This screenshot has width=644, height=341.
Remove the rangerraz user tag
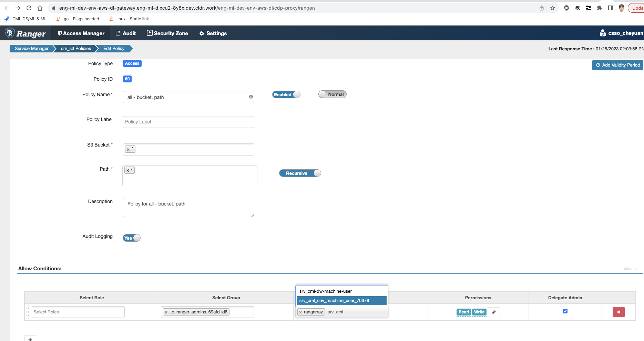[x=300, y=312]
